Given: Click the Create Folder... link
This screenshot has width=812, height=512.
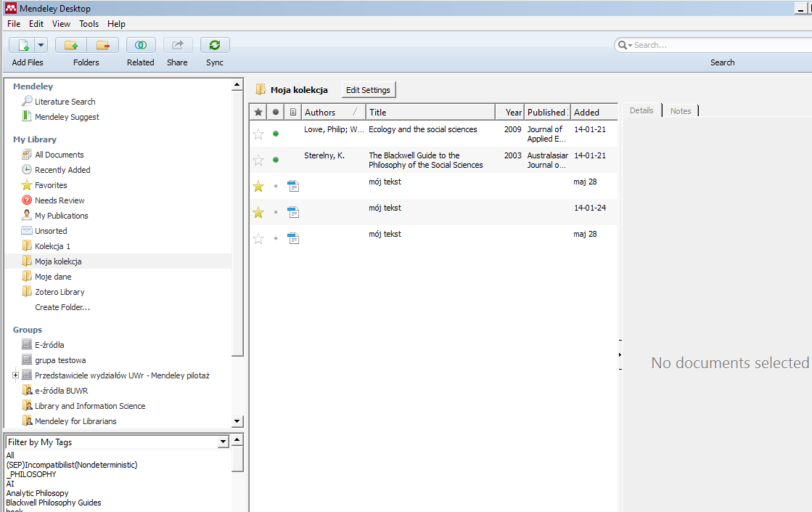Looking at the screenshot, I should coord(62,307).
